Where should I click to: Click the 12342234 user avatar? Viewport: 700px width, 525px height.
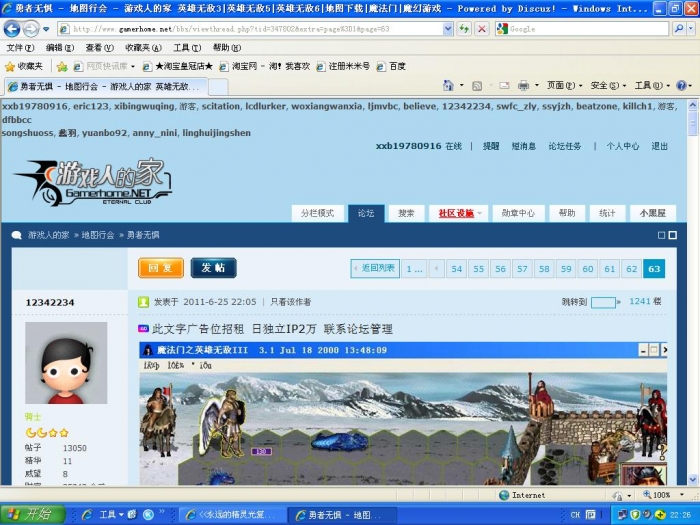[66, 363]
